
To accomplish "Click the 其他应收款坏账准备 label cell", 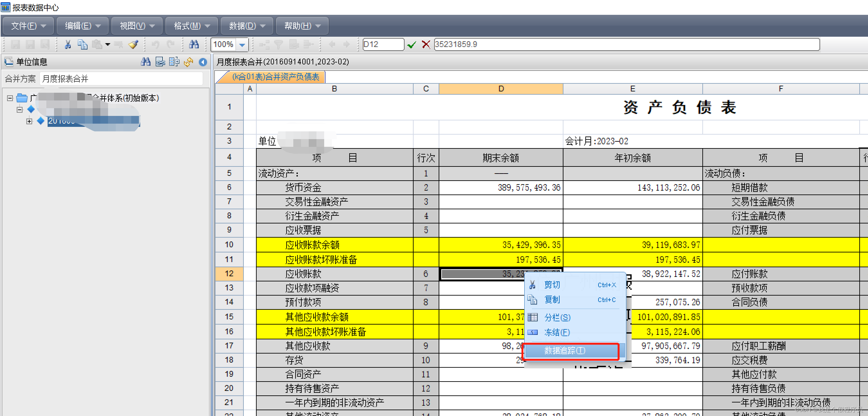I will 334,332.
